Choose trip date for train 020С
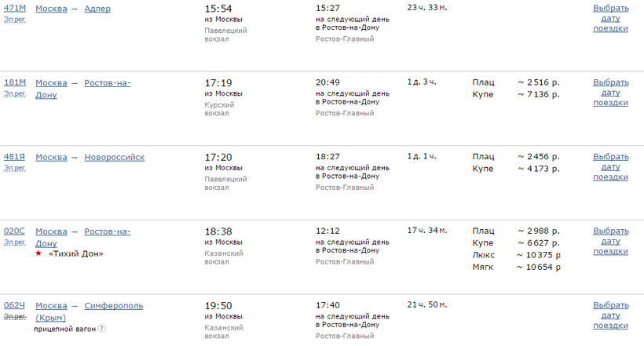 click(x=610, y=242)
